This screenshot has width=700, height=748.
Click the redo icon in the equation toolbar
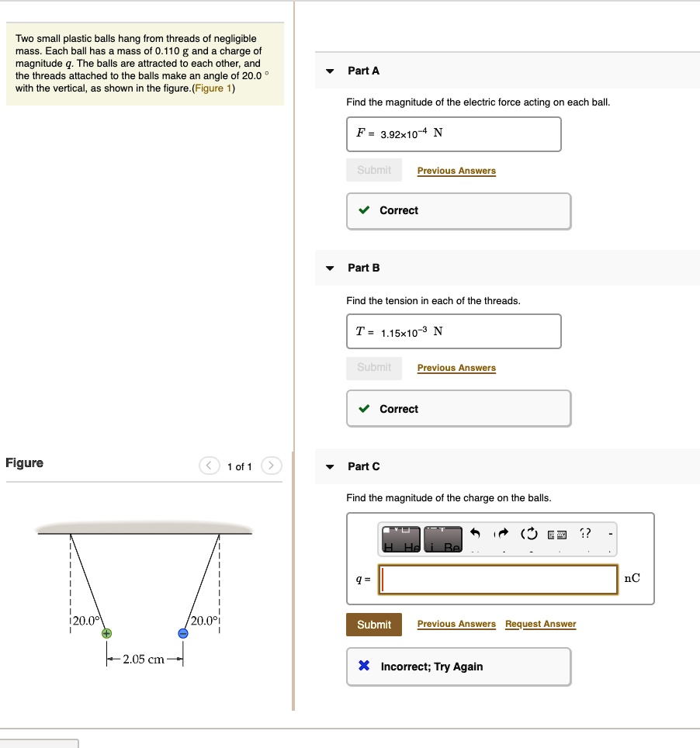[x=501, y=534]
